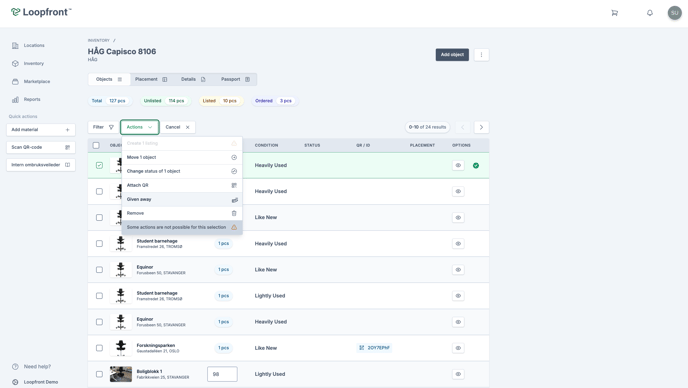Click 'Some actions are not possible' warning
Screen dimensions: 688x388
click(182, 227)
